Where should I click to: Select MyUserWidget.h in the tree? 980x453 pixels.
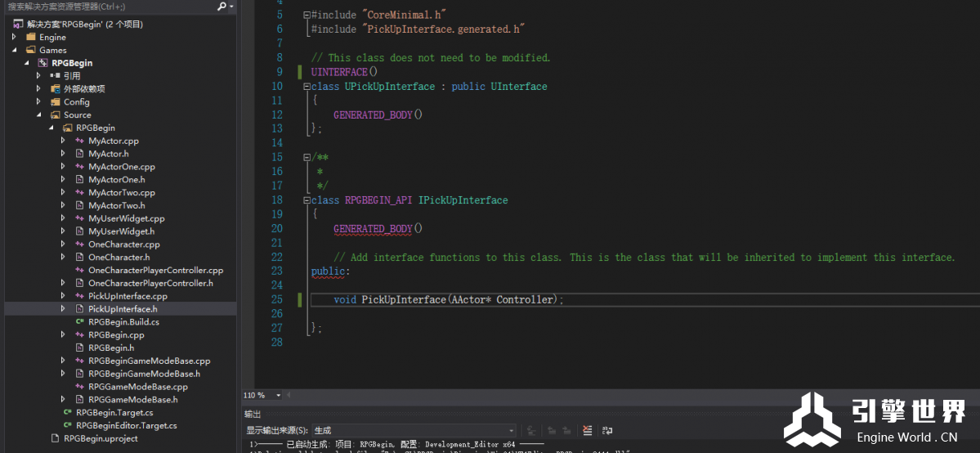tap(121, 231)
